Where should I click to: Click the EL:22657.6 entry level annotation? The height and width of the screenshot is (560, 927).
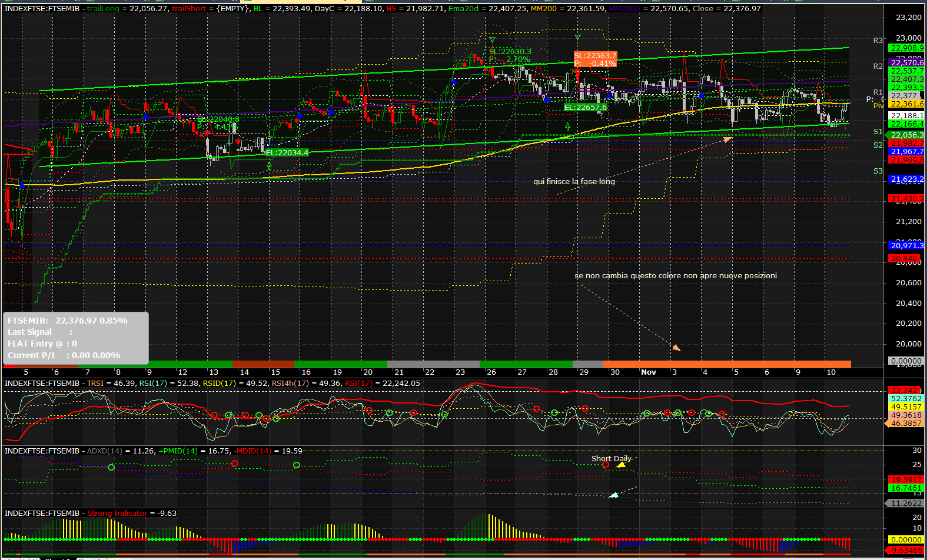tap(585, 108)
